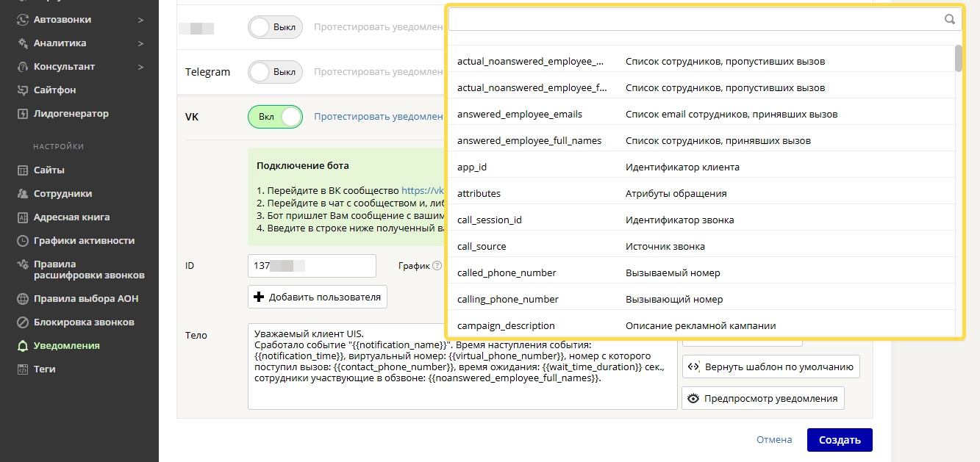The height and width of the screenshot is (462, 980).
Task: Click the search magnifier icon in the dropdown
Action: coord(949,20)
